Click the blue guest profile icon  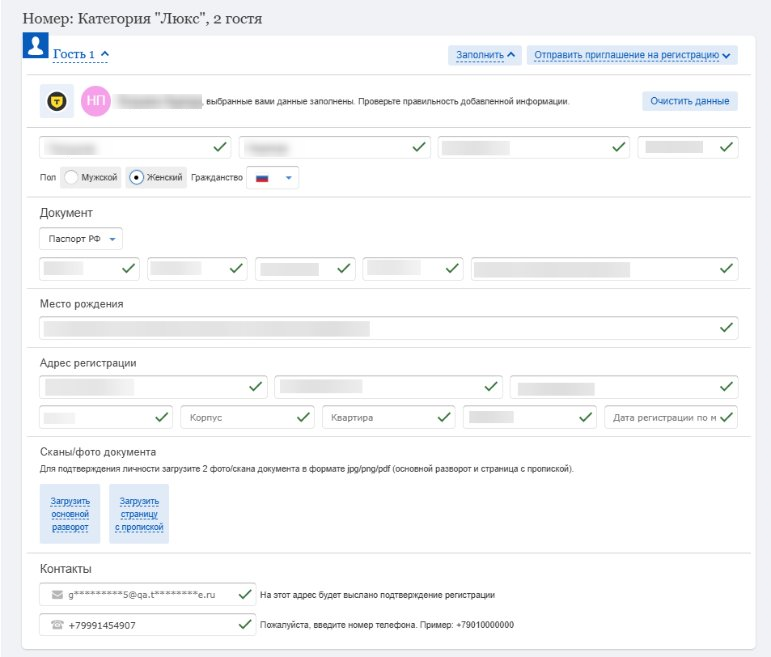(x=36, y=45)
